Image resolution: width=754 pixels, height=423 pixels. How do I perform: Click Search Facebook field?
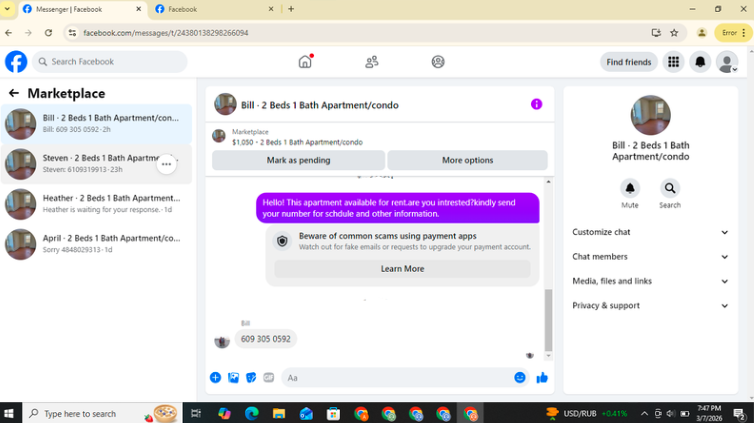110,62
